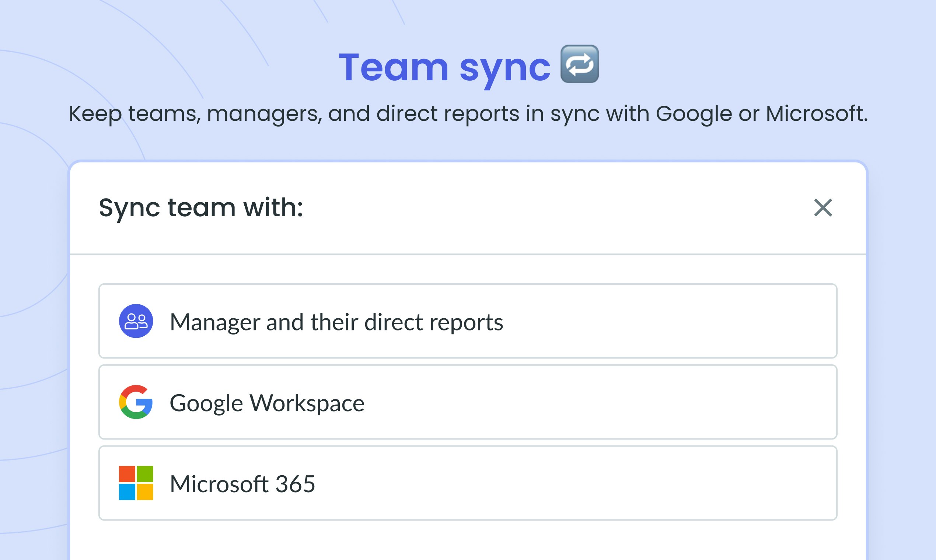Select the Microsoft 365 sync option
Image resolution: width=936 pixels, height=560 pixels.
tap(468, 483)
